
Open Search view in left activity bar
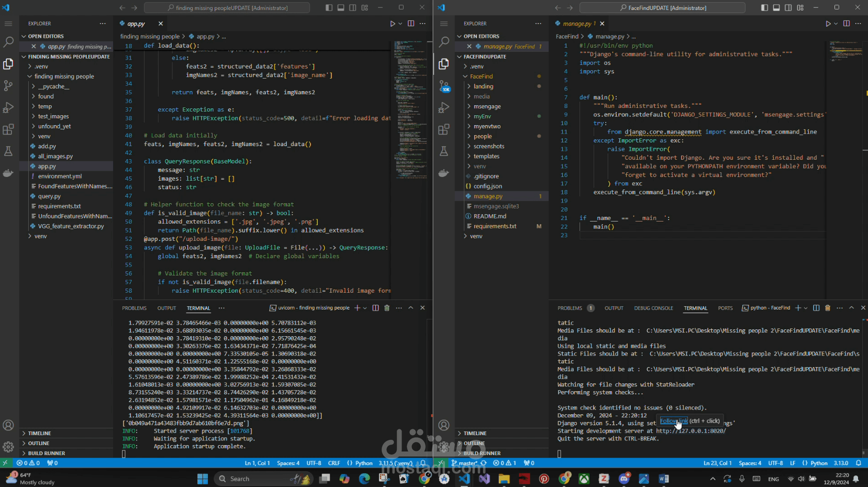[x=8, y=42]
